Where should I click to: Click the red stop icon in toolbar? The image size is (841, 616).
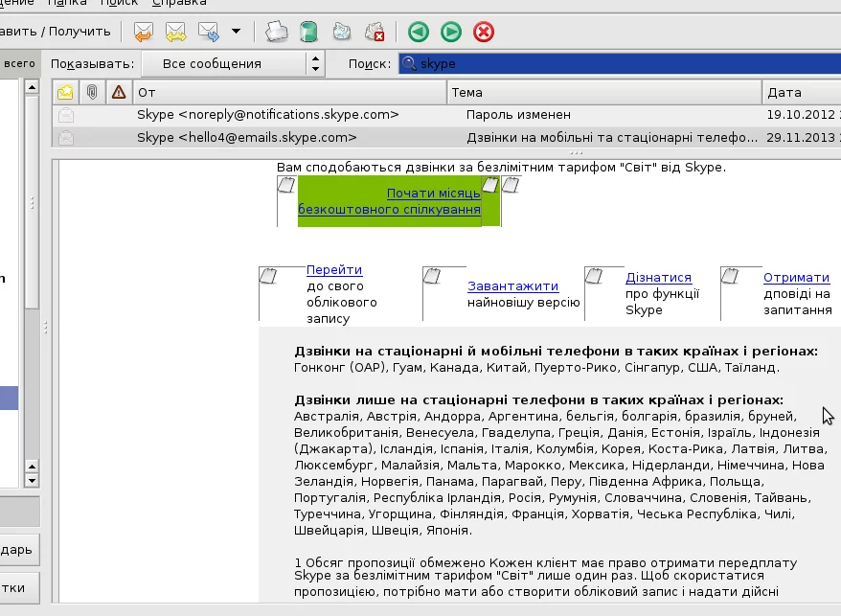click(484, 32)
